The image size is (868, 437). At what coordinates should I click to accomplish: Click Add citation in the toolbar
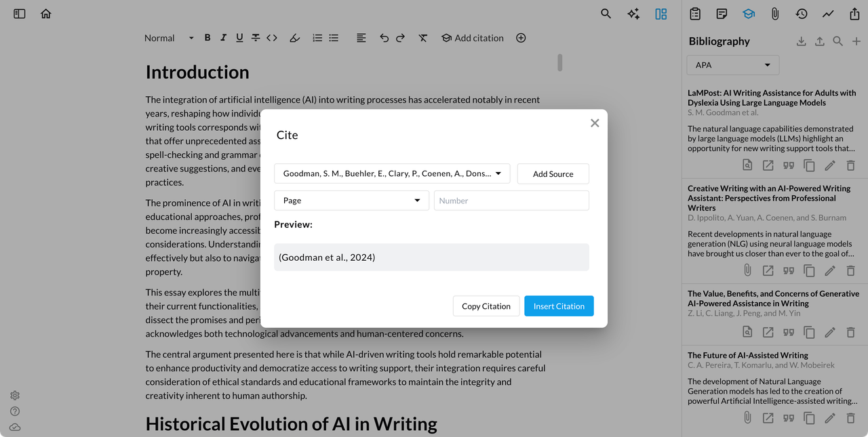[472, 38]
